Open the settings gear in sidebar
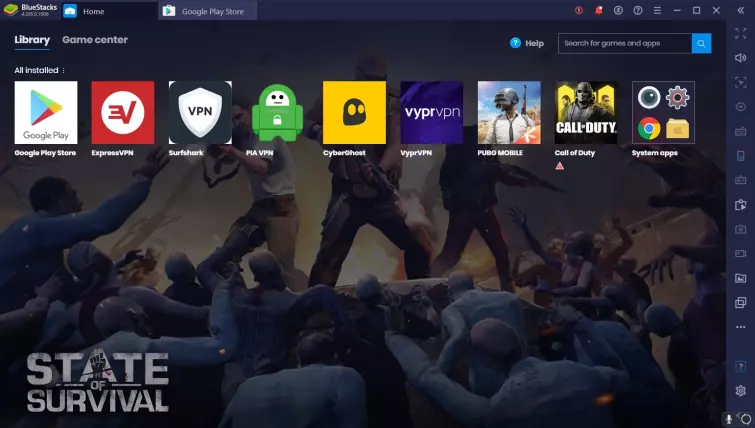This screenshot has height=428, width=755. (741, 390)
